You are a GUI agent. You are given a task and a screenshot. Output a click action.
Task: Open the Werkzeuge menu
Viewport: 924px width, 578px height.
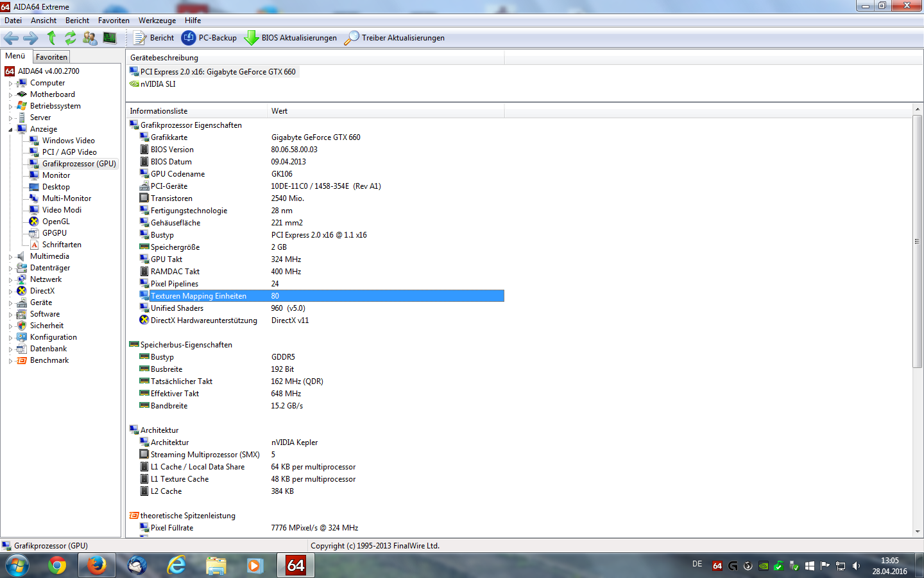(157, 21)
